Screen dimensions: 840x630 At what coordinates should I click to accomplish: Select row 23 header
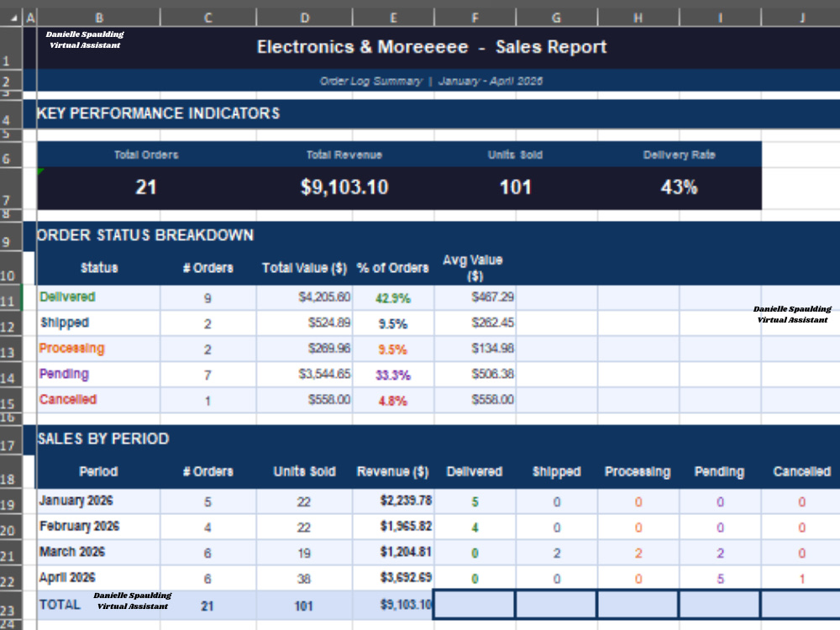coord(11,606)
